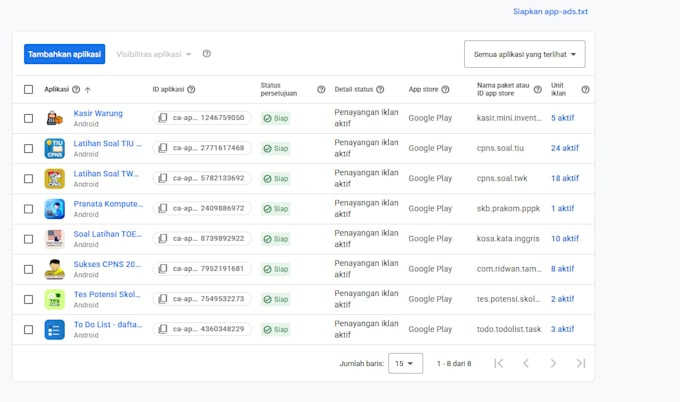Toggle the select-all checkbox in header
This screenshot has height=402, width=680.
tap(29, 89)
